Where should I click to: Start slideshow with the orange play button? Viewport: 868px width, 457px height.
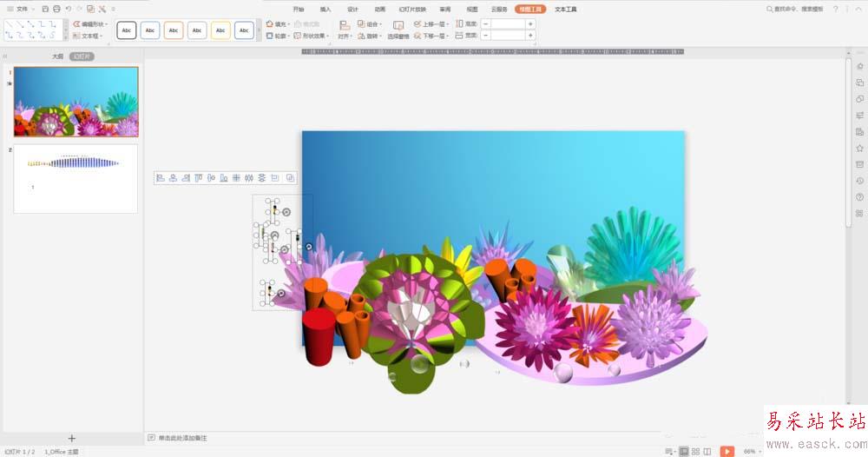coord(727,451)
